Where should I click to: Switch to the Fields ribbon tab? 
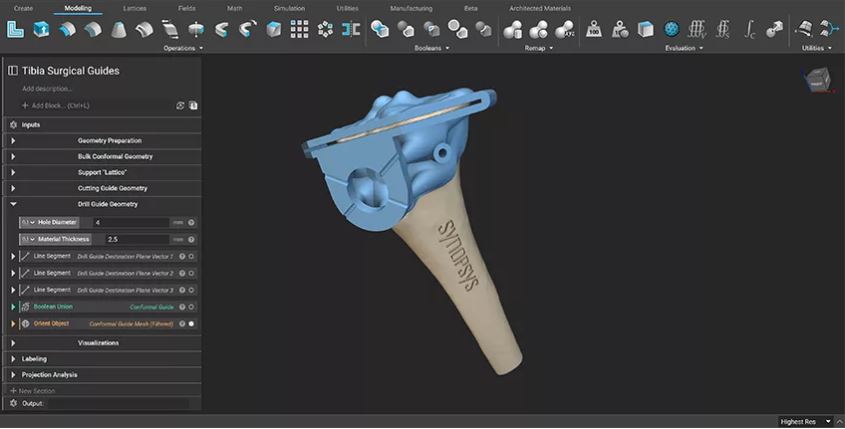(186, 8)
